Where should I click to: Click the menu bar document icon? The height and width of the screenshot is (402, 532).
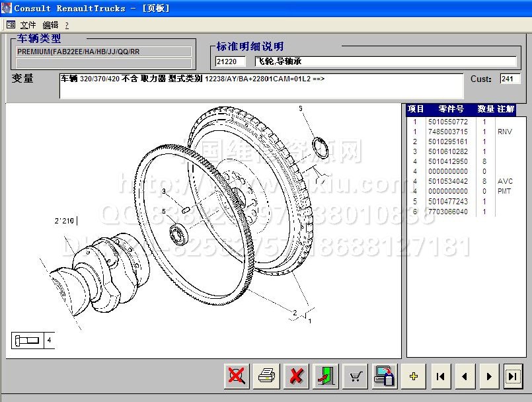coord(11,24)
